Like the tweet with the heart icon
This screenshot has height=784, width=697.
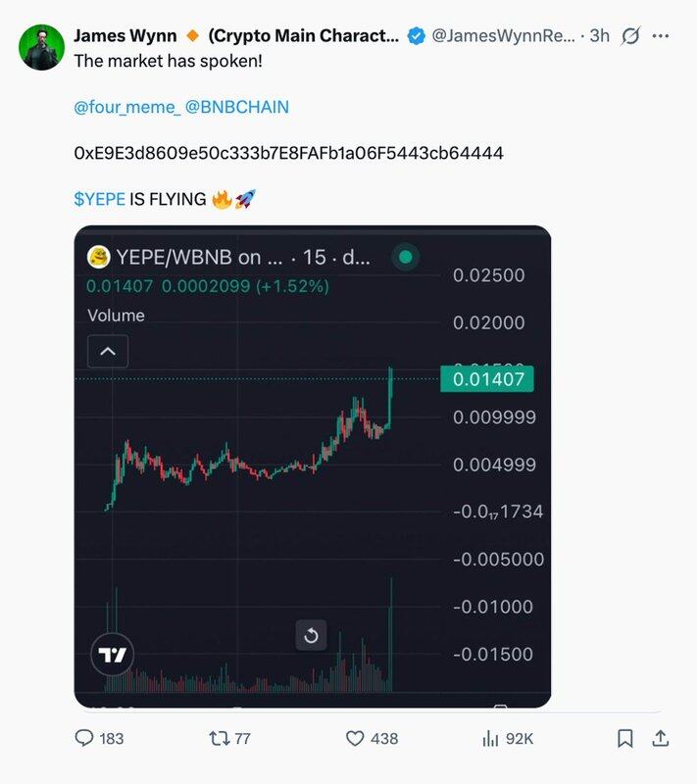(356, 738)
